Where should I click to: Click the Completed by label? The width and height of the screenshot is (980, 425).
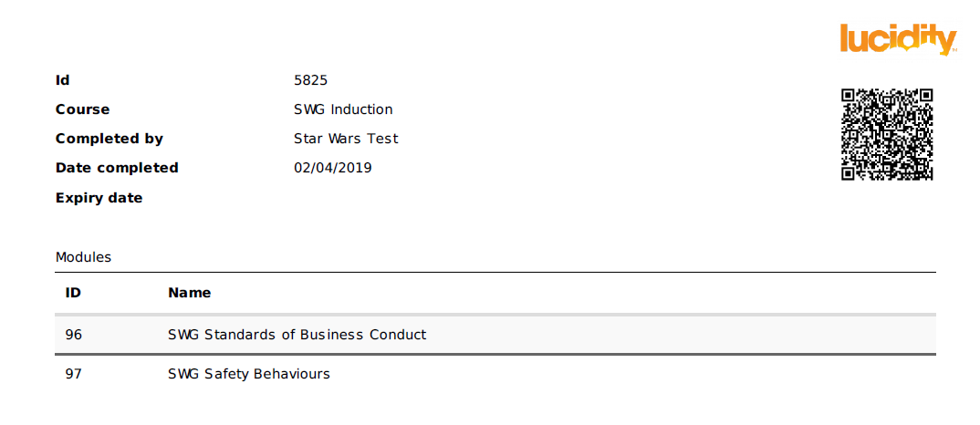(x=109, y=139)
